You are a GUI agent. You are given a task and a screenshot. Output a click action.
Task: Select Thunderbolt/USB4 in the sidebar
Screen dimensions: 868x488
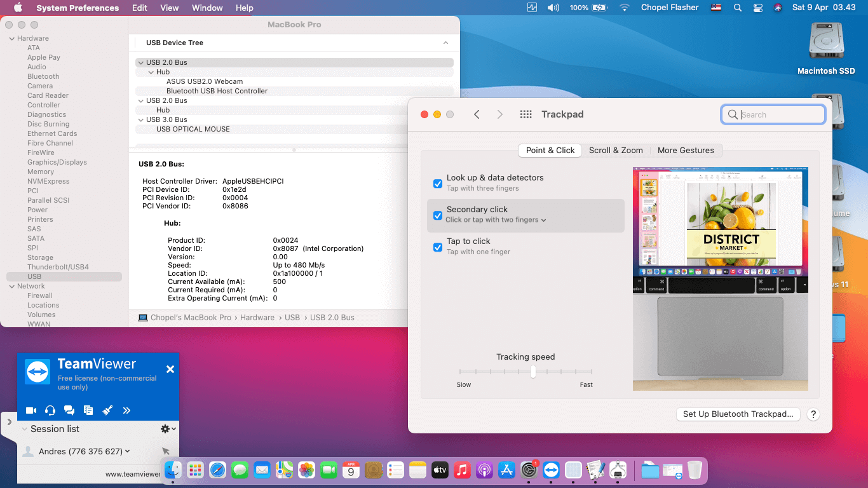point(58,267)
